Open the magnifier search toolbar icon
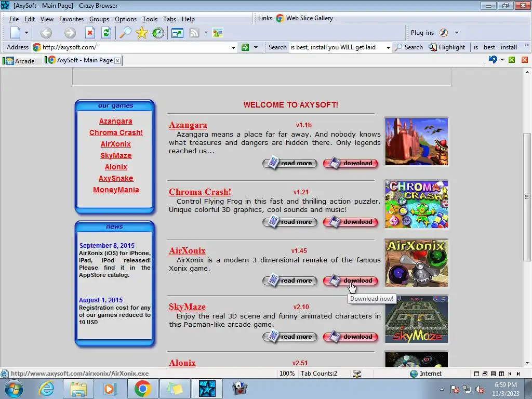 pyautogui.click(x=125, y=33)
